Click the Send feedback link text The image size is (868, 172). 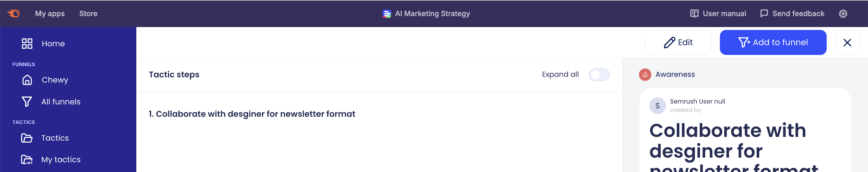pyautogui.click(x=798, y=14)
